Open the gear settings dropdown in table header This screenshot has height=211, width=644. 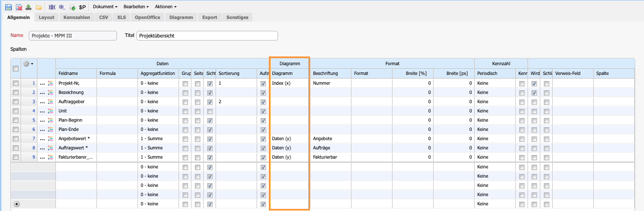[28, 64]
